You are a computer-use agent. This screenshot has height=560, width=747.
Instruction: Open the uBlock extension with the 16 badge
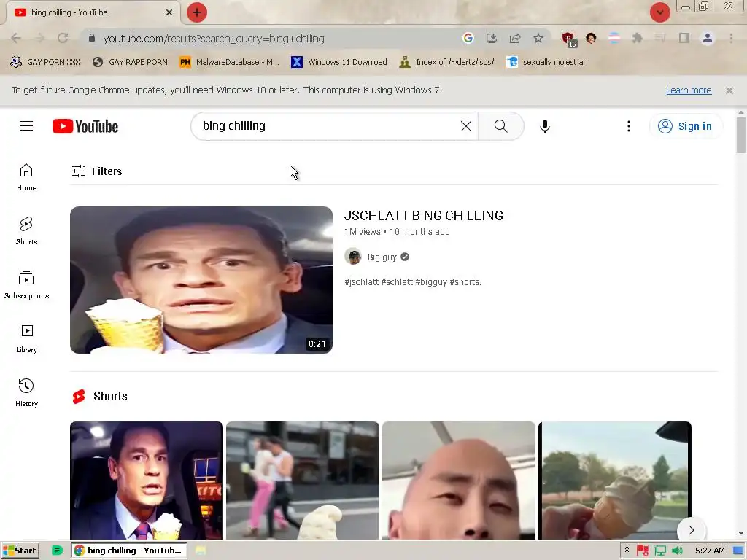point(569,39)
